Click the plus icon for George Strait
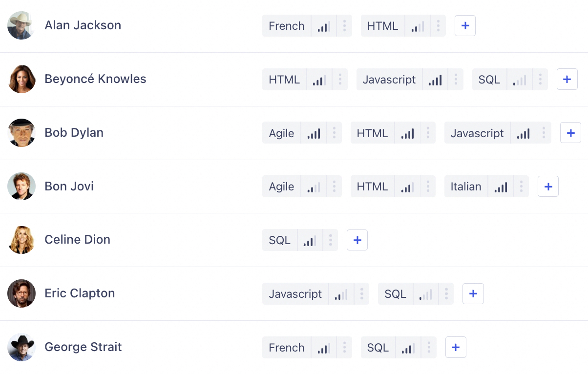 pyautogui.click(x=456, y=347)
